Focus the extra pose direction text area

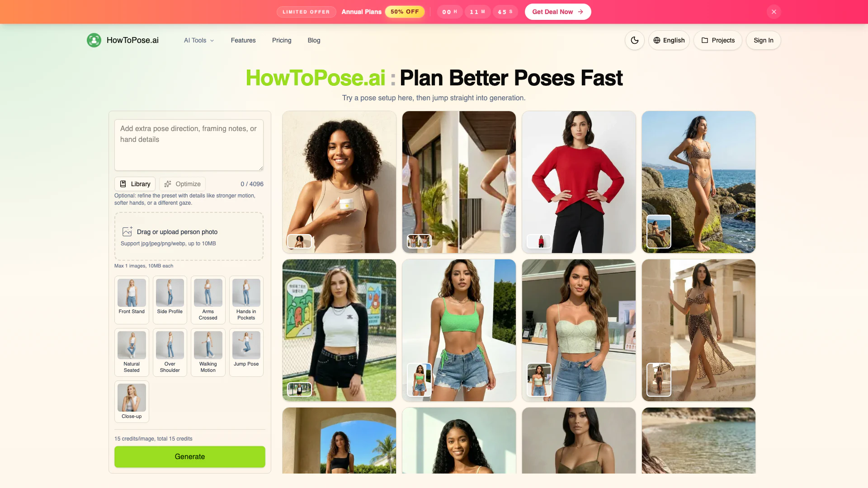click(x=189, y=145)
